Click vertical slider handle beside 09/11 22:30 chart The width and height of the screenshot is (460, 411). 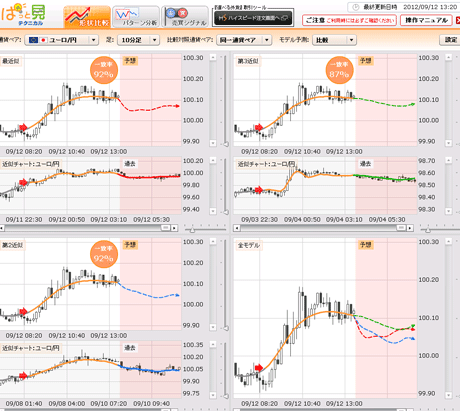point(226,212)
